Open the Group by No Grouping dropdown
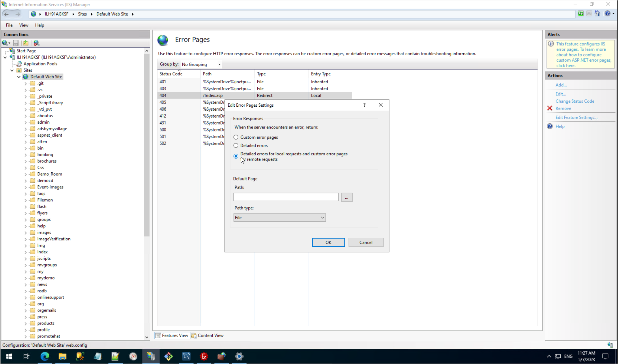The image size is (618, 364). click(201, 64)
